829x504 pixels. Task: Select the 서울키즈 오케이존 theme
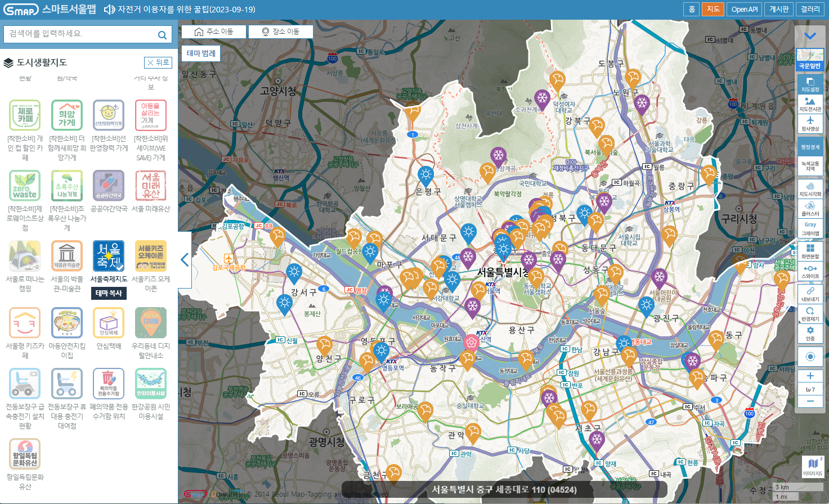pyautogui.click(x=151, y=256)
